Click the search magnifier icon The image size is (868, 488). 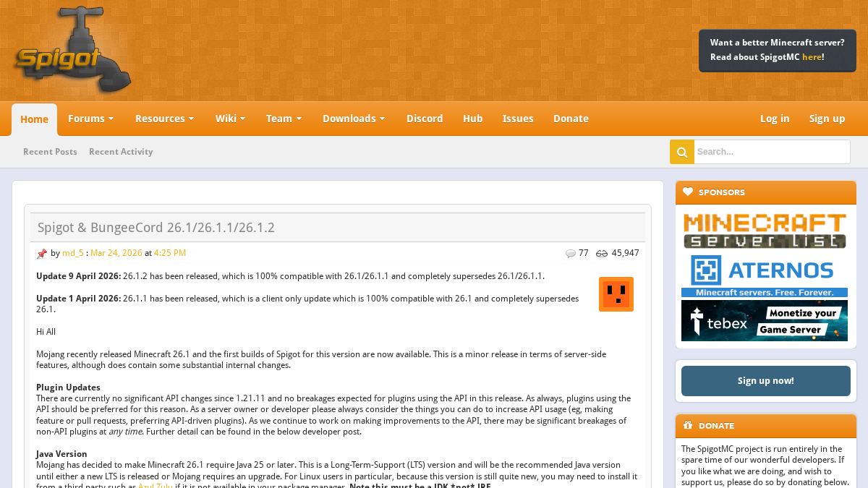tap(682, 152)
